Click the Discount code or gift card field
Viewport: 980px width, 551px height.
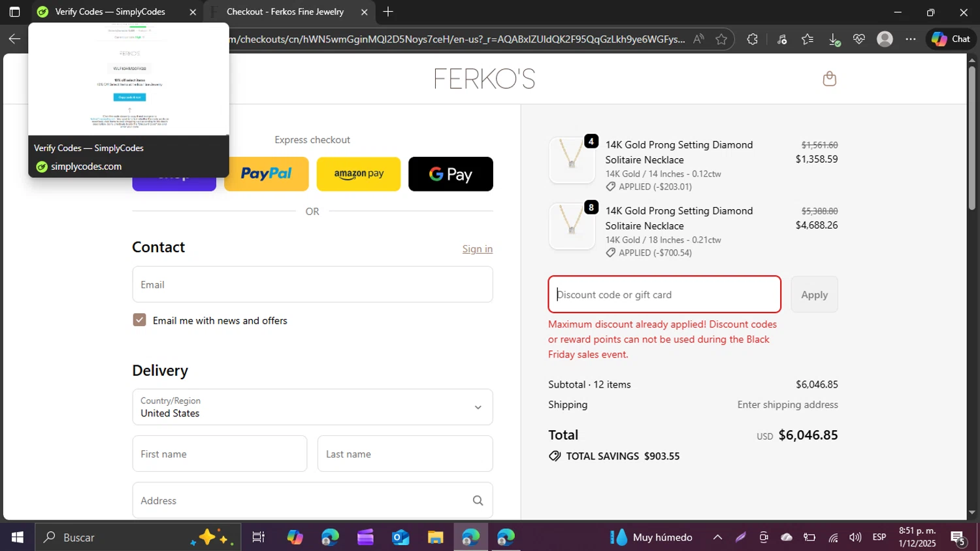[x=664, y=294]
